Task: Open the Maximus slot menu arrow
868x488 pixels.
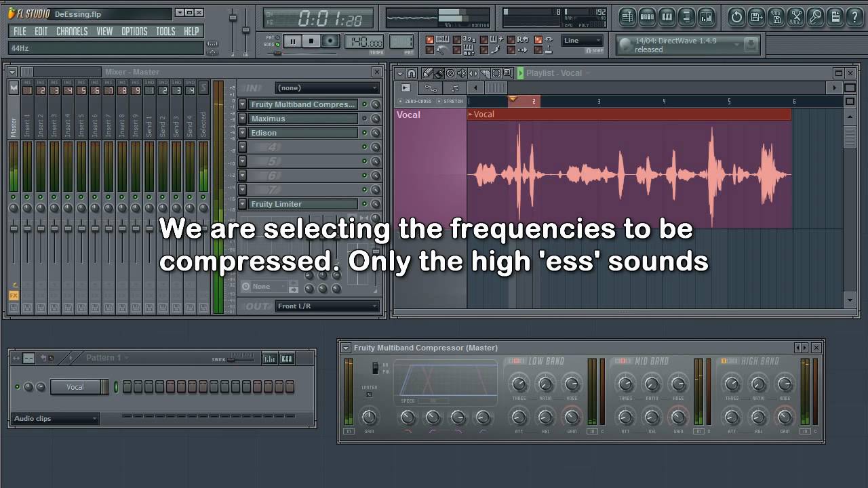Action: (242, 119)
